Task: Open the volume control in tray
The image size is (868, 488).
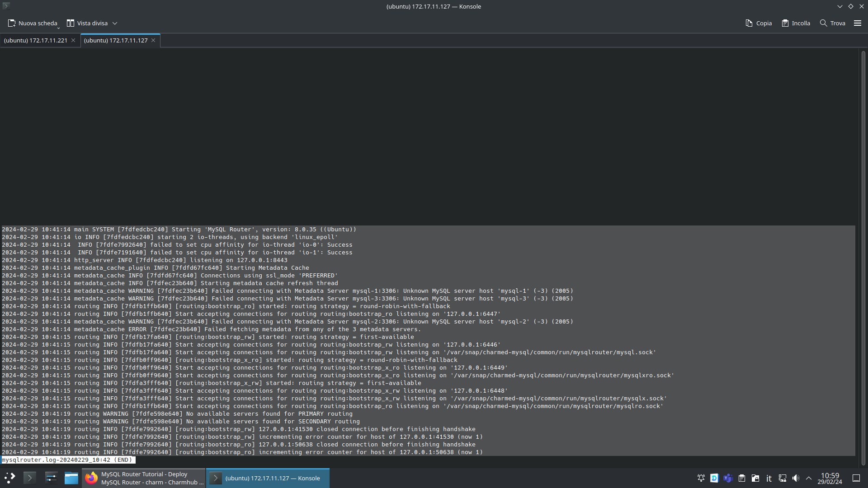Action: [x=796, y=478]
